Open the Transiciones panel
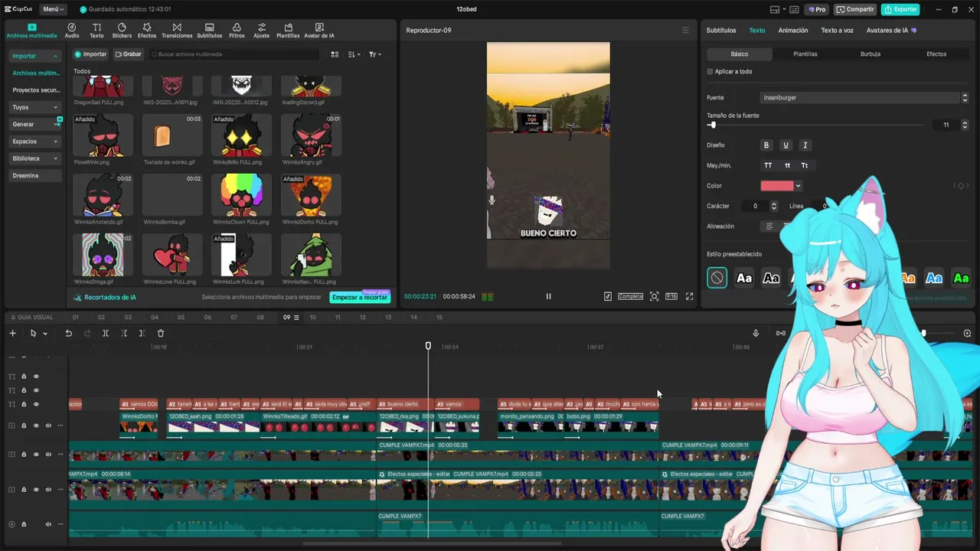Screen dimensions: 980x551 coord(177,31)
